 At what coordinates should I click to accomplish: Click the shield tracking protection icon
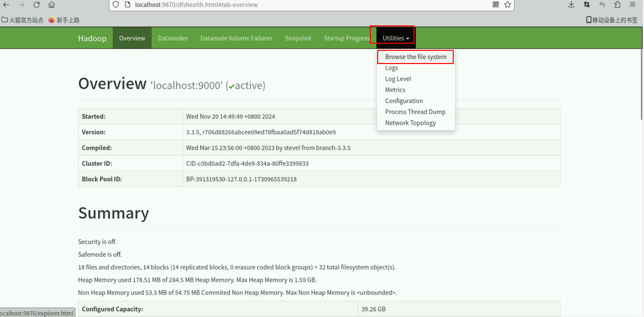pyautogui.click(x=116, y=5)
